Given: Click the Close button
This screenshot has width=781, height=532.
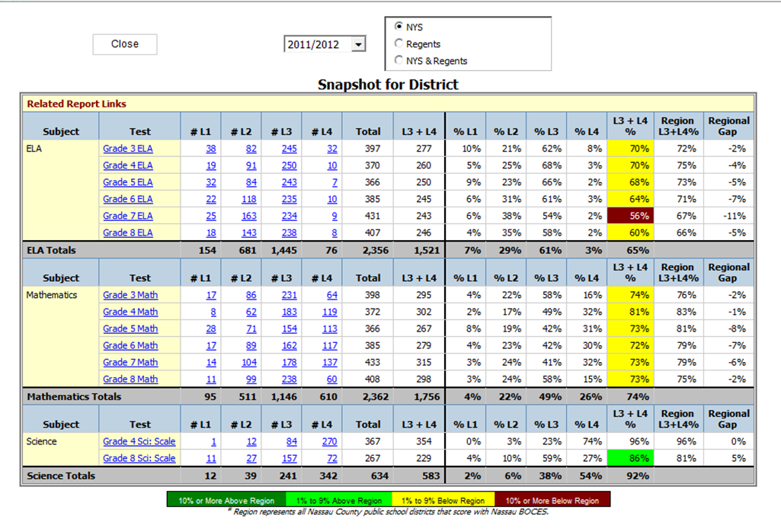Looking at the screenshot, I should pyautogui.click(x=125, y=44).
